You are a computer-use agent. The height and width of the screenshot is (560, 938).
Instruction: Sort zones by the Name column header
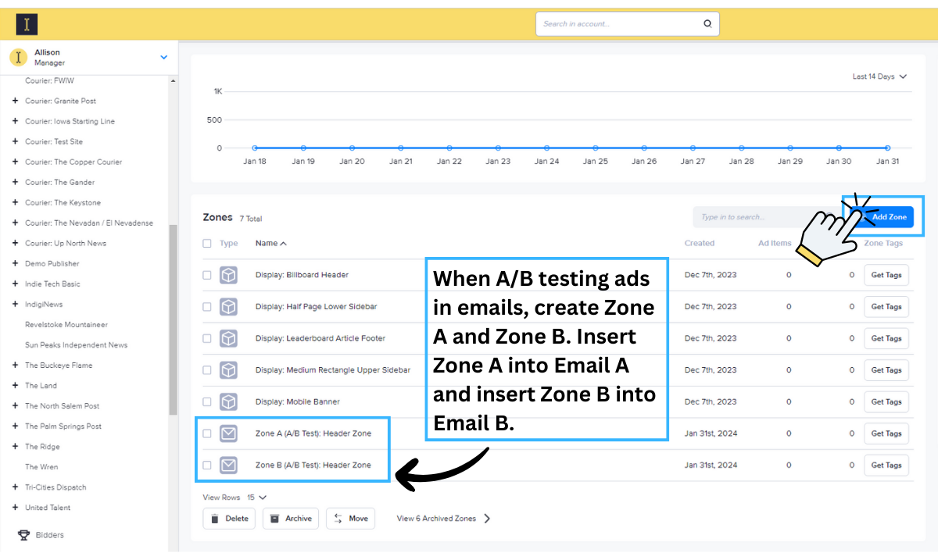click(x=270, y=243)
